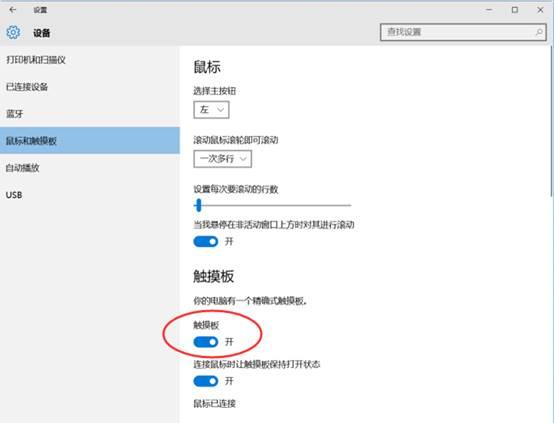Click the Settings gear icon

(13, 33)
